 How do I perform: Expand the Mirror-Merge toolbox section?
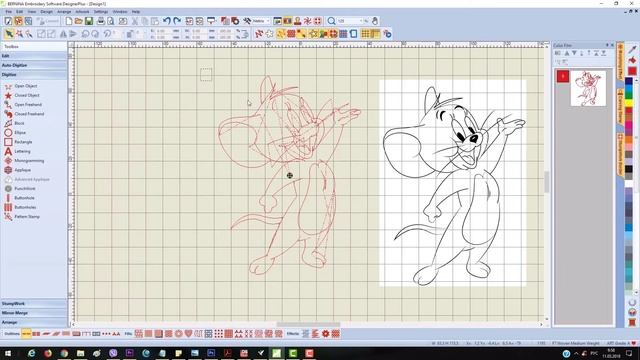tap(33, 313)
